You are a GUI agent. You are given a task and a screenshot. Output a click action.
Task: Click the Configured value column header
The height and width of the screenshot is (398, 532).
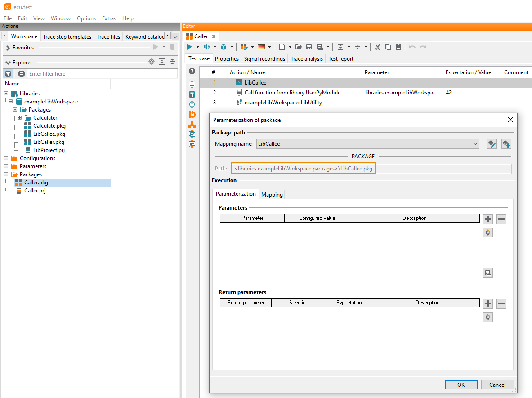tap(317, 218)
